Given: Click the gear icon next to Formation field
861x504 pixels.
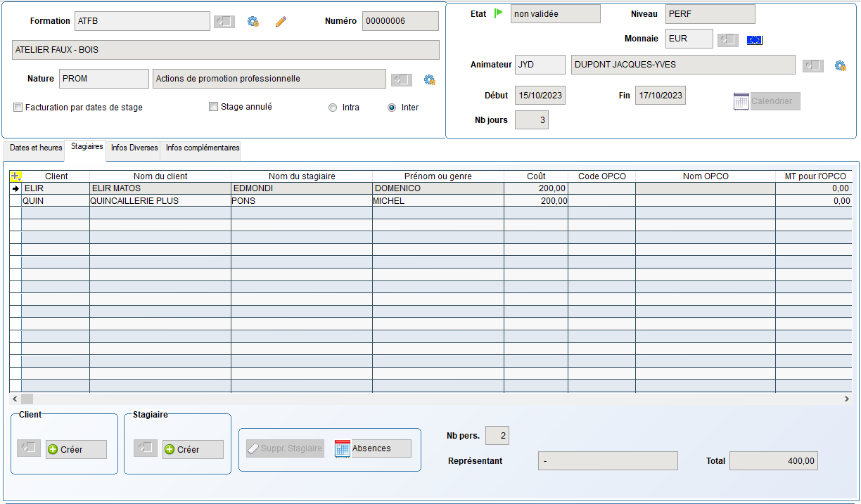Looking at the screenshot, I should tap(253, 22).
